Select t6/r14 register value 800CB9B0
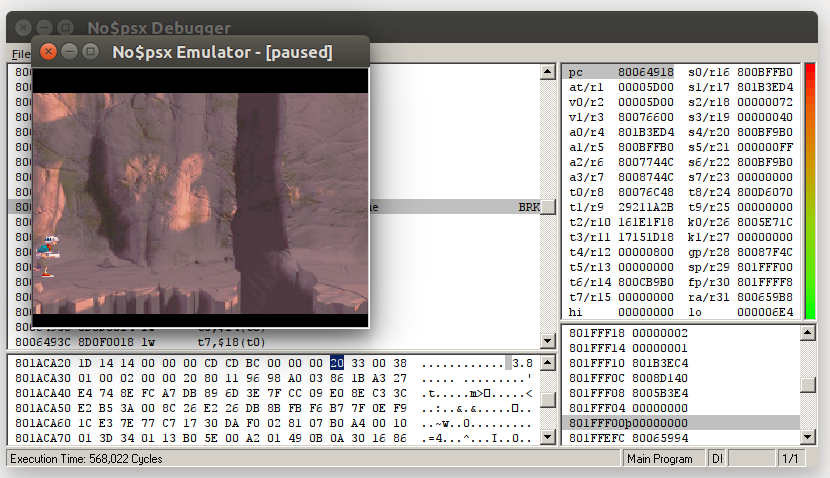 coord(646,282)
